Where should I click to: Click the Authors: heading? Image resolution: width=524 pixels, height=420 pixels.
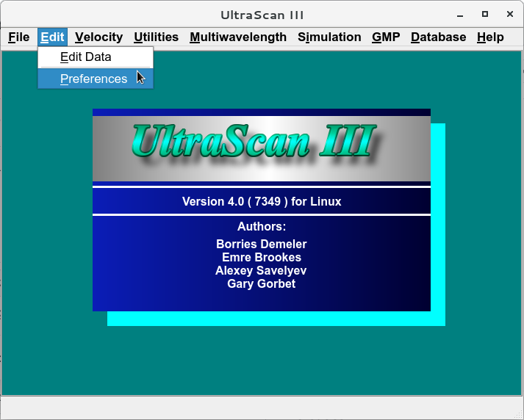262,227
